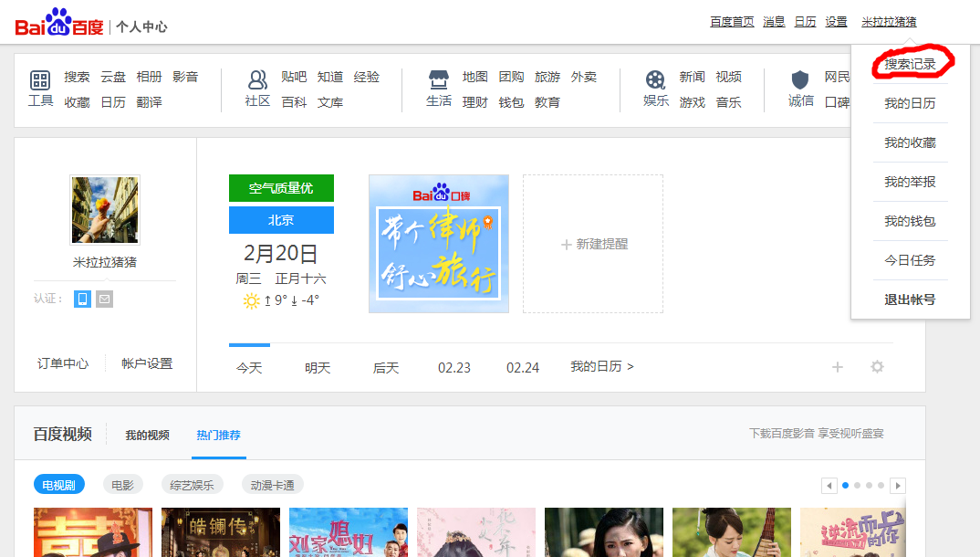This screenshot has height=557, width=980.
Task: Open the user avatar photo
Action: pos(105,210)
